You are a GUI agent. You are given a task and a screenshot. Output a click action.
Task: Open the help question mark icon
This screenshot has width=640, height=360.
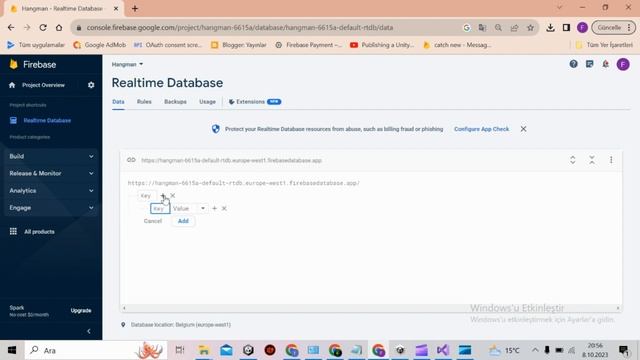[573, 64]
